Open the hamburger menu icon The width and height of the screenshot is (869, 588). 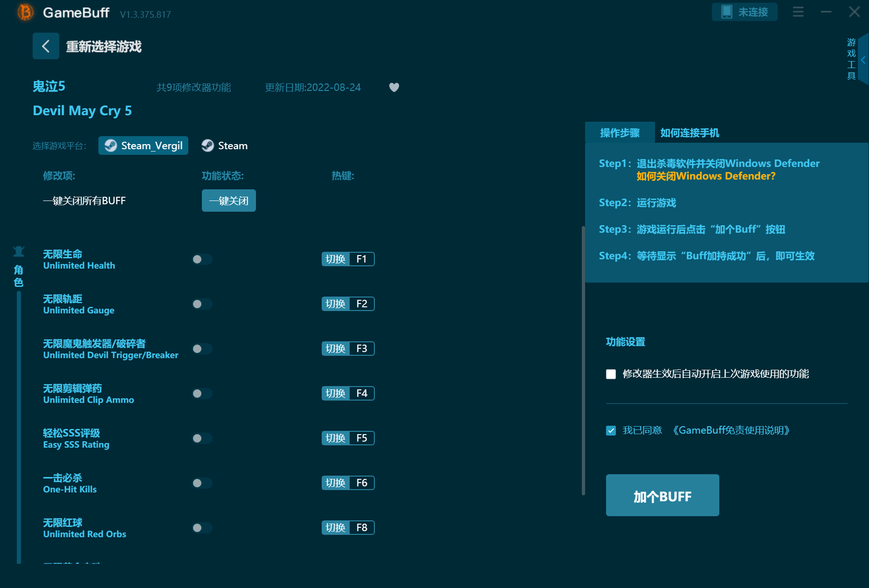click(798, 12)
